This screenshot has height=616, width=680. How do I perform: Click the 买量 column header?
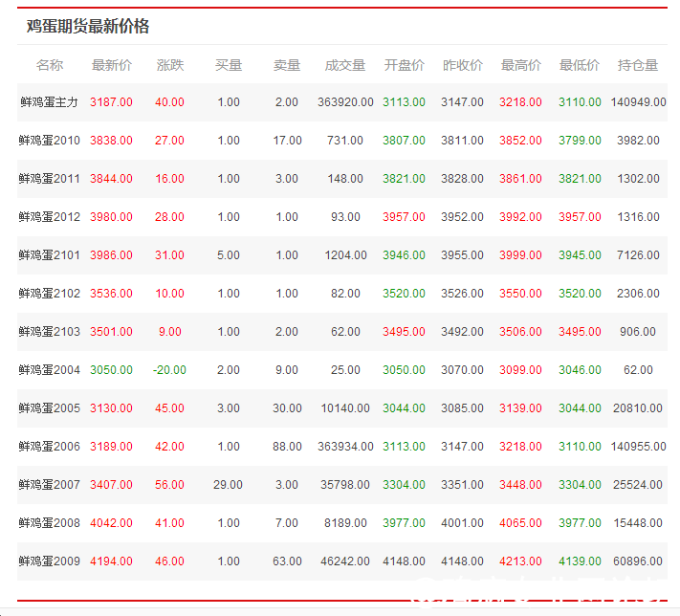(229, 65)
